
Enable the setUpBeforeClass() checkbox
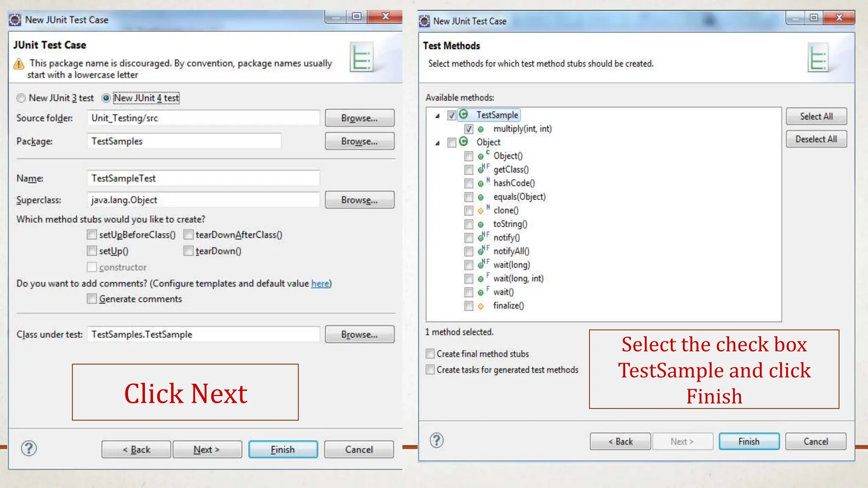click(92, 235)
